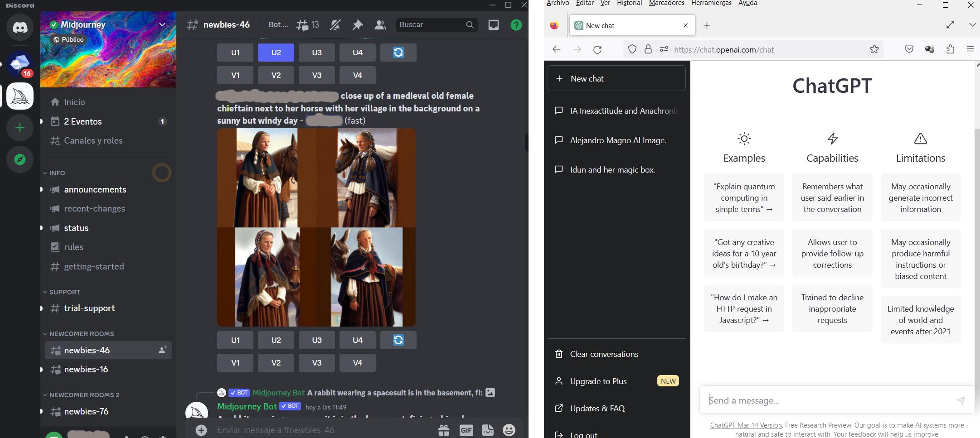Collapse NEWCOMER ROOMS 2 category
The height and width of the screenshot is (438, 980).
click(81, 395)
